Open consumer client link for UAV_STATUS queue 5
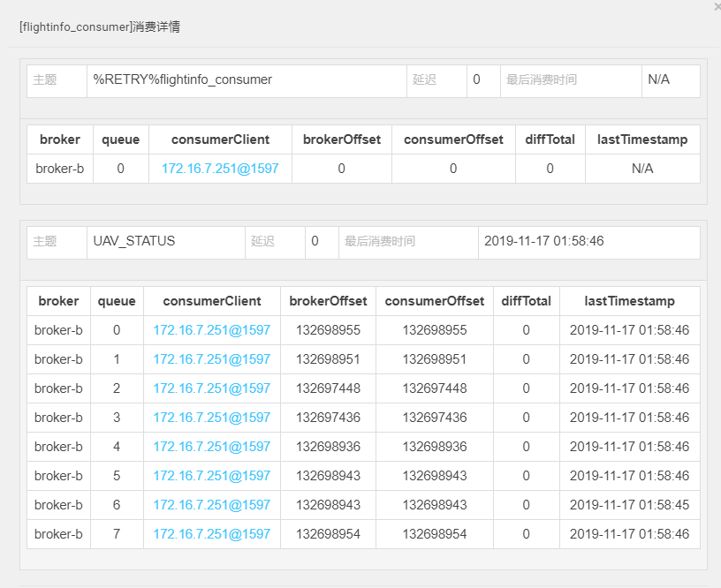Viewport: 721px width, 588px height. point(212,476)
